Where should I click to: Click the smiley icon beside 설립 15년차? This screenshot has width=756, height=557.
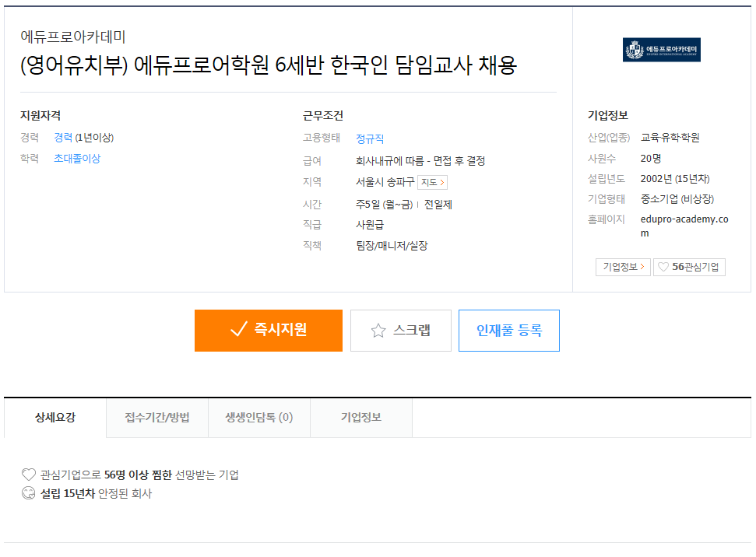tap(29, 493)
